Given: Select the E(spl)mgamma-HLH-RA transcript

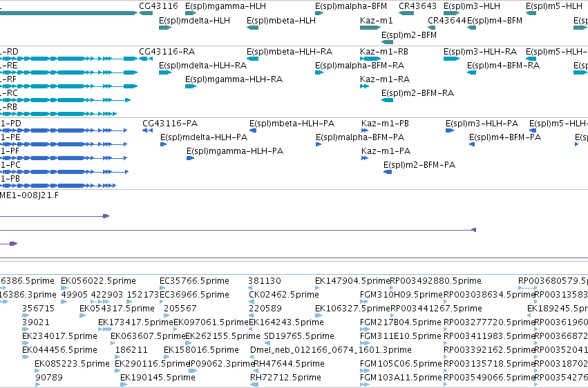Looking at the screenshot, I should click(191, 86).
